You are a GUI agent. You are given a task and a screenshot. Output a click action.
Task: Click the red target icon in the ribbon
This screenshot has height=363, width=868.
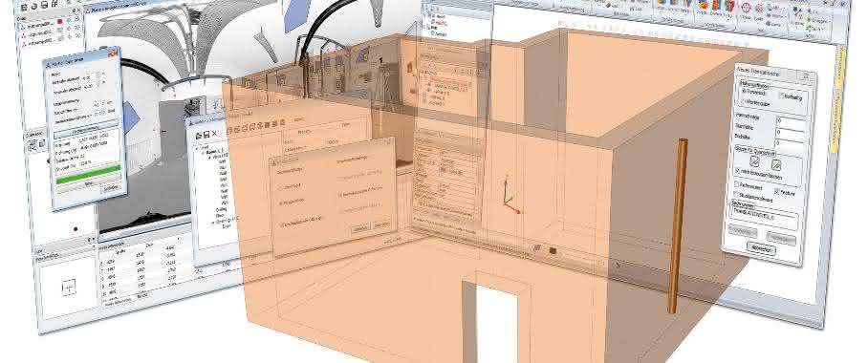pyautogui.click(x=746, y=9)
